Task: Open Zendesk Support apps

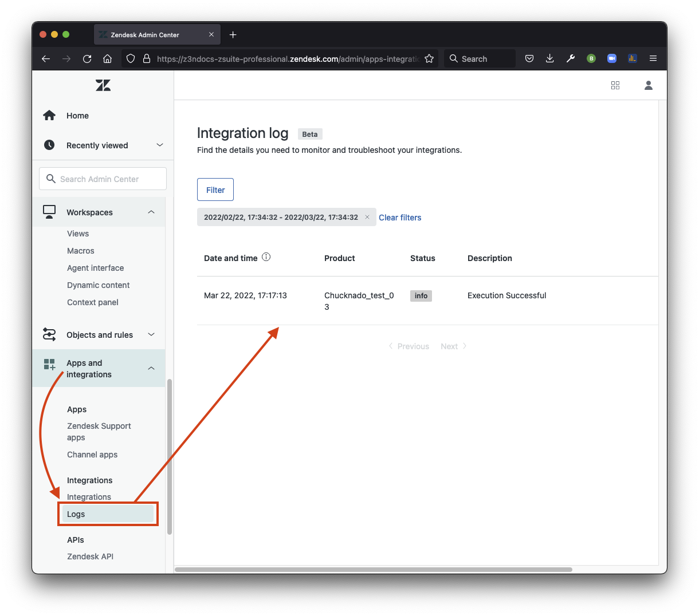Action: (x=99, y=432)
